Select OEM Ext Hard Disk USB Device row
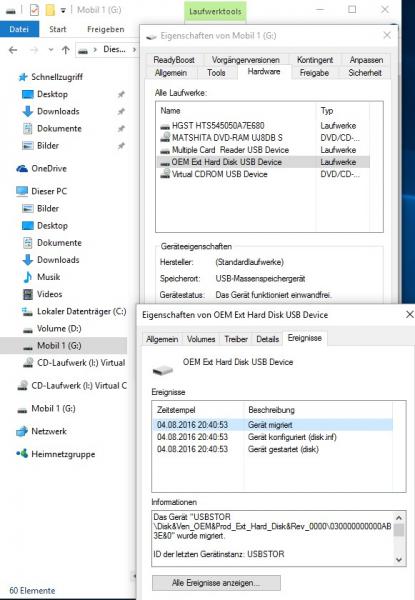This screenshot has height=600, width=415. pos(263,162)
